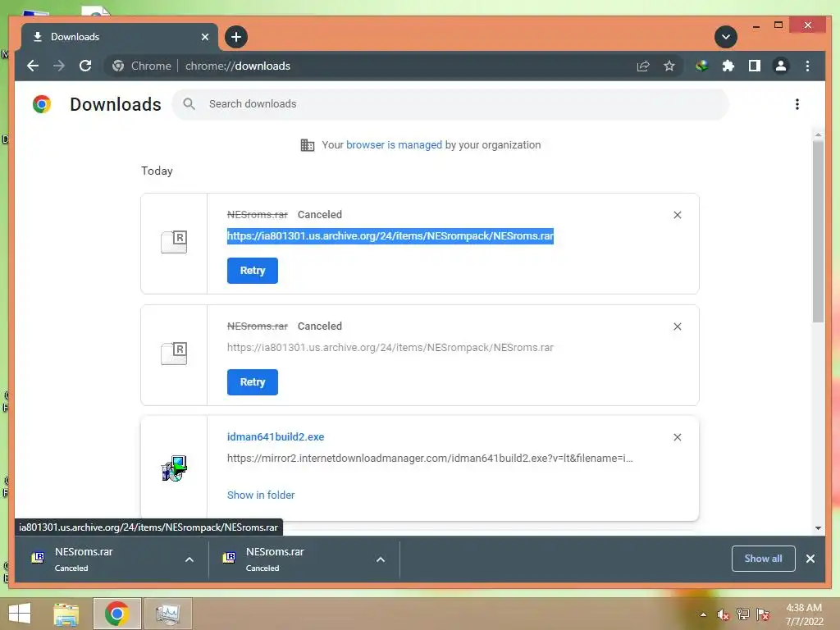Open the profile avatar menu
The width and height of the screenshot is (840, 630).
[781, 66]
